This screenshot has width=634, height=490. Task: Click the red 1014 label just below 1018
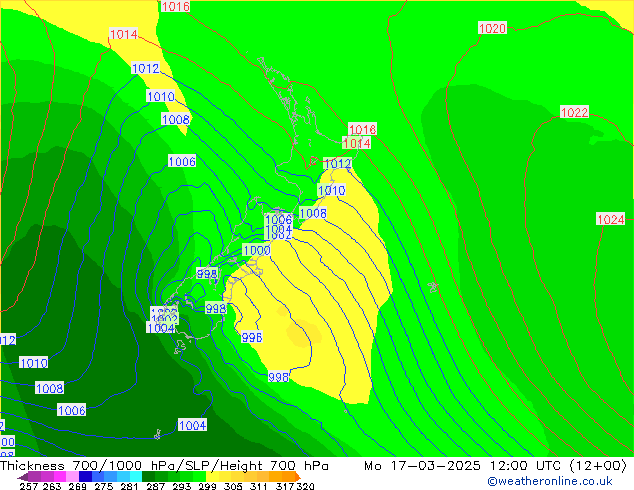click(357, 143)
